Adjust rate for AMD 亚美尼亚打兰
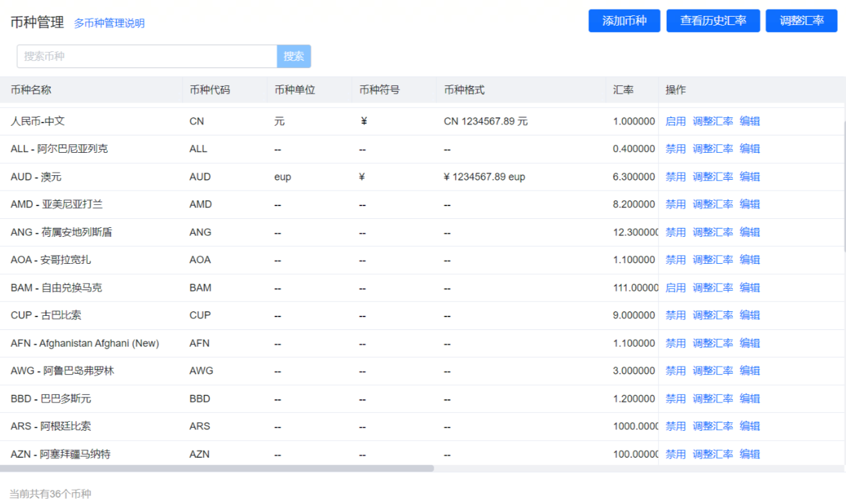This screenshot has height=504, width=846. tap(713, 204)
